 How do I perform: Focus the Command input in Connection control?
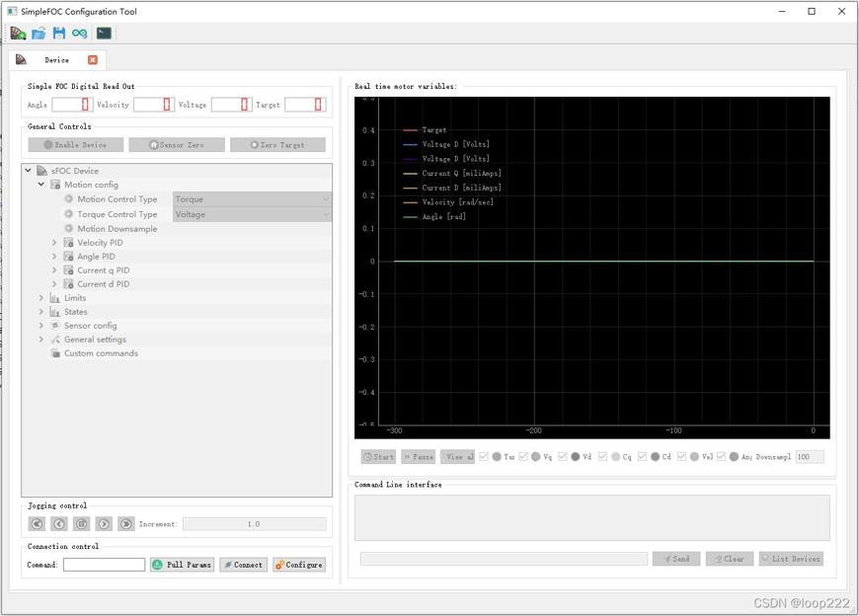point(104,565)
